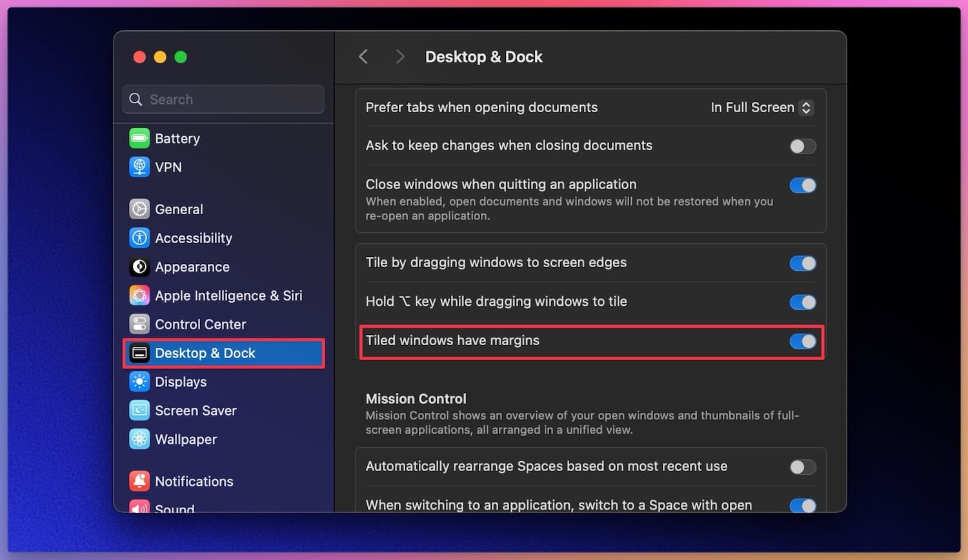This screenshot has height=560, width=968.
Task: Select the Accessibility sidebar icon
Action: (139, 237)
